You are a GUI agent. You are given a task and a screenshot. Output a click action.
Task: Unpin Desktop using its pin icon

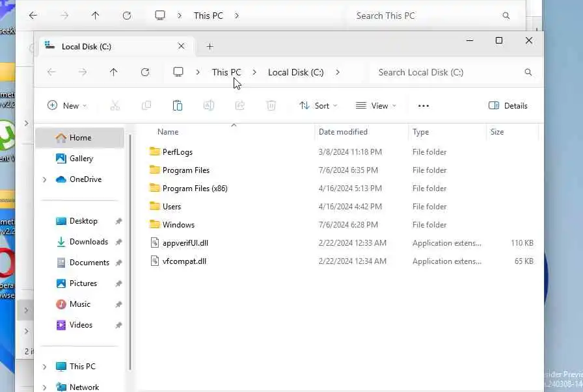coord(118,222)
